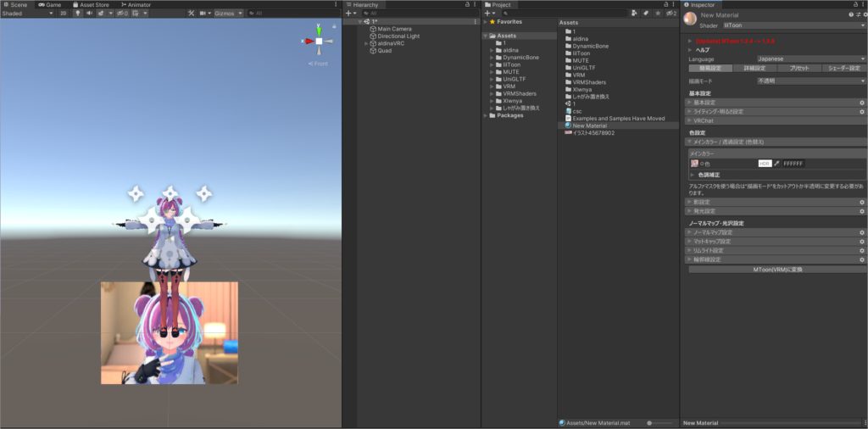The height and width of the screenshot is (429, 868).
Task: Click the scene tools wrench icon
Action: 191,14
